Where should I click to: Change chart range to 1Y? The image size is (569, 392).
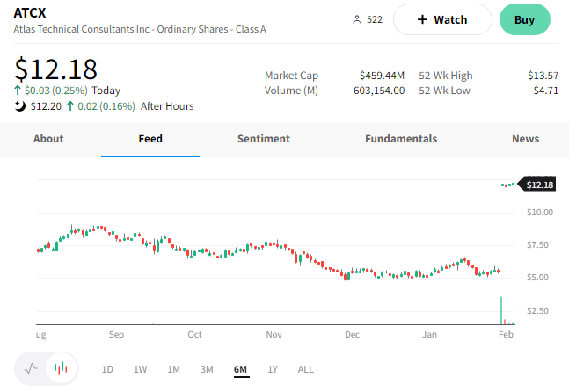click(273, 369)
